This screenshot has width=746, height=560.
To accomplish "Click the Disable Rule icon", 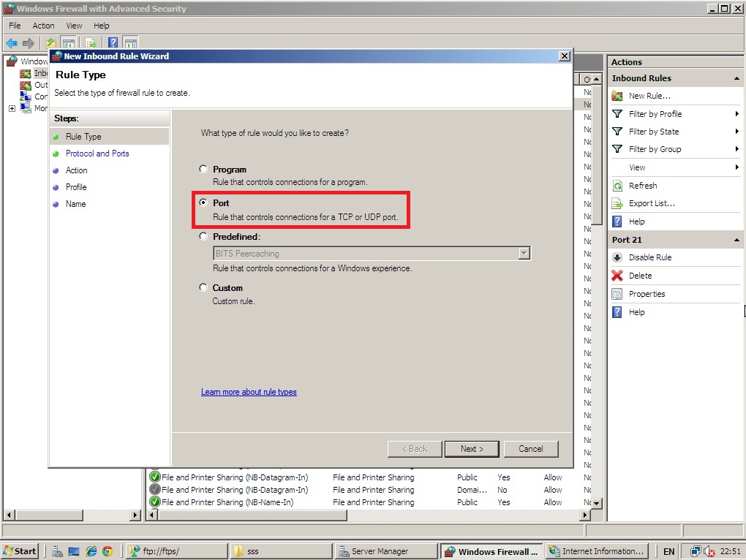I will (617, 257).
